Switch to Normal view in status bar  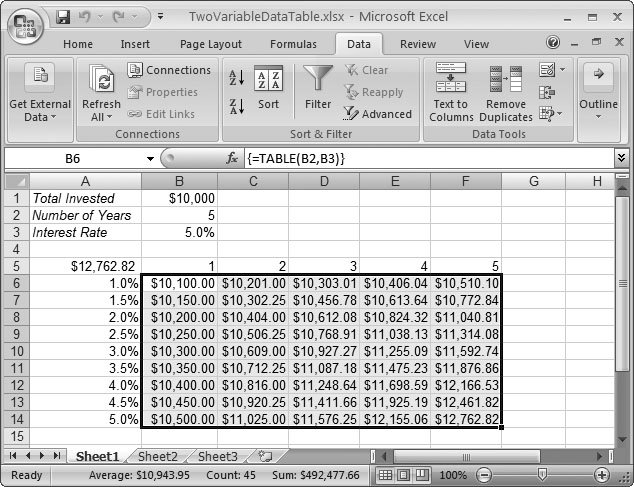click(x=386, y=475)
